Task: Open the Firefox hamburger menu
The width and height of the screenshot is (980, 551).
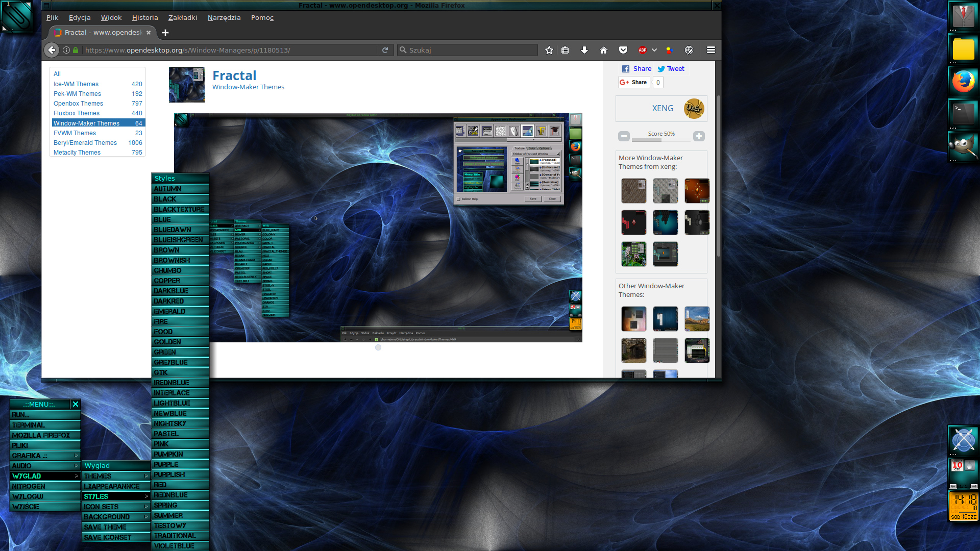Action: pyautogui.click(x=710, y=50)
